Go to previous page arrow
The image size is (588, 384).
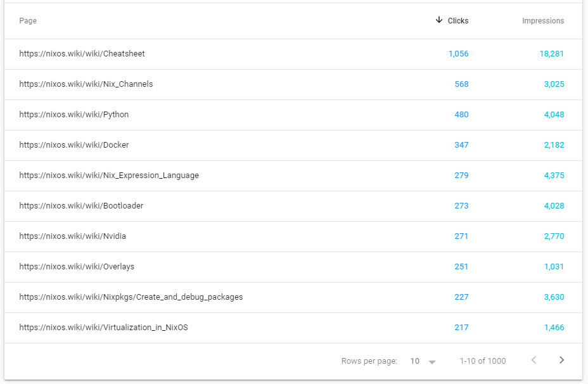pos(534,361)
